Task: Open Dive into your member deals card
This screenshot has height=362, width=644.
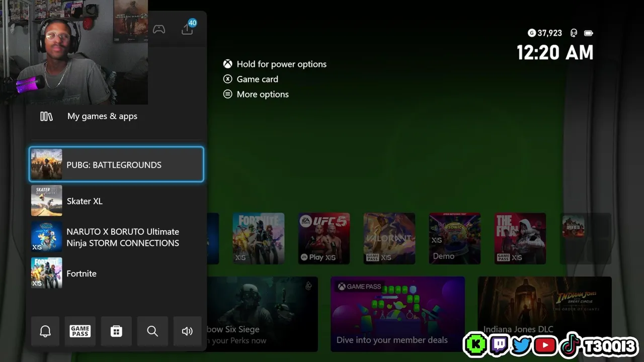Action: click(x=398, y=314)
